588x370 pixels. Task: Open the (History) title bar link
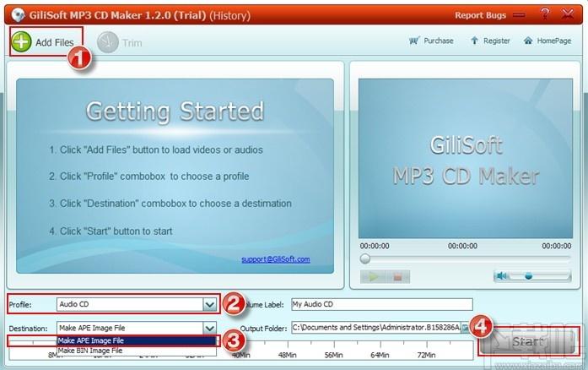click(229, 16)
